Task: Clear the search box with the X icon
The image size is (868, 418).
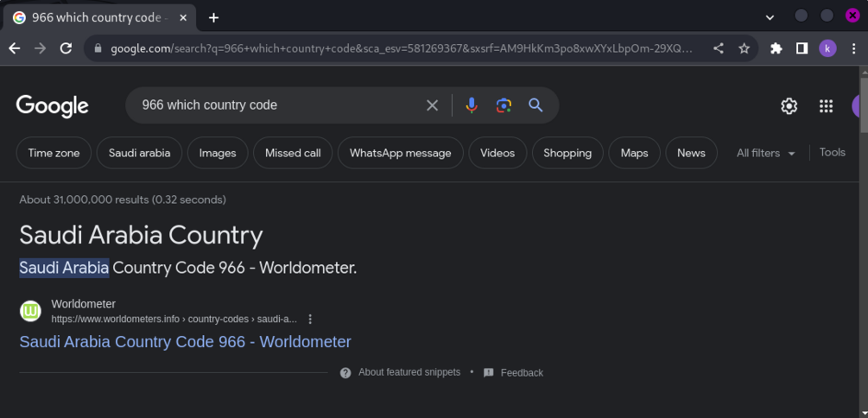Action: 432,105
